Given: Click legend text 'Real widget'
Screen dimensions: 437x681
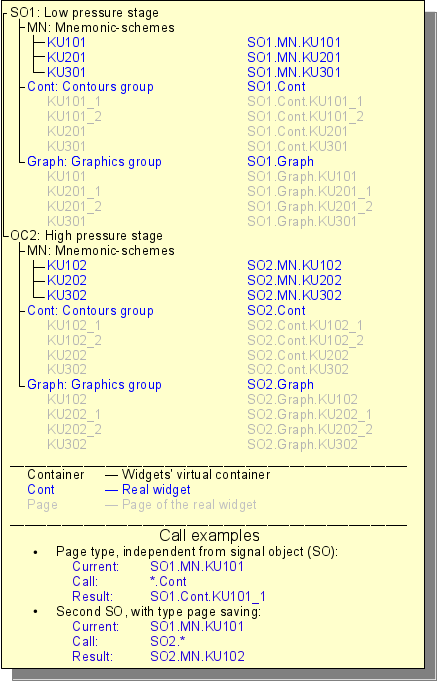Looking at the screenshot, I should click(156, 489).
